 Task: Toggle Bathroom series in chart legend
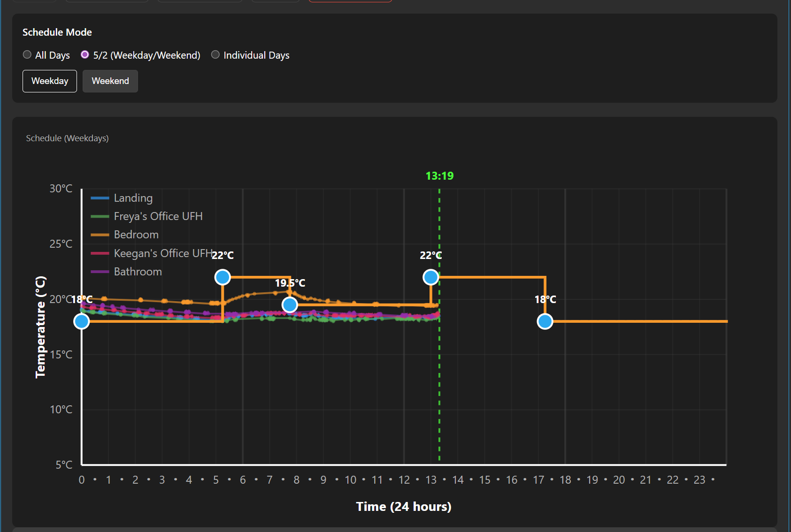click(126, 272)
